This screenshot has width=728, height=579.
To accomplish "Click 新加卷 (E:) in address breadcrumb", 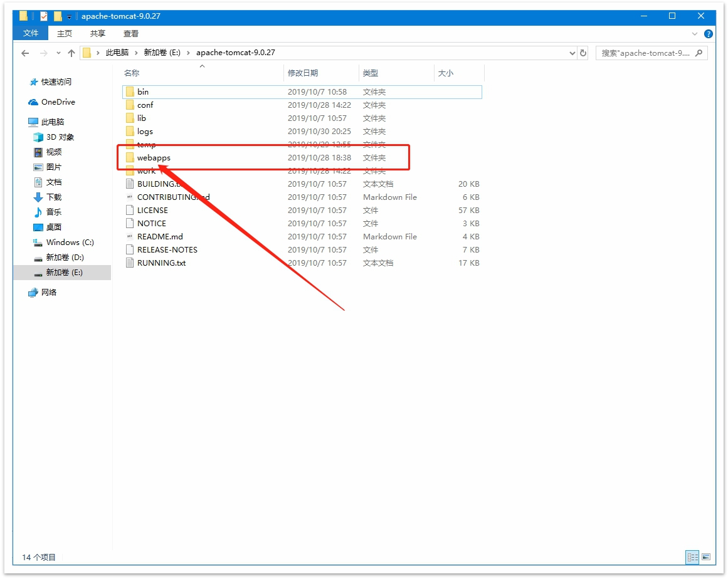I will [x=162, y=53].
